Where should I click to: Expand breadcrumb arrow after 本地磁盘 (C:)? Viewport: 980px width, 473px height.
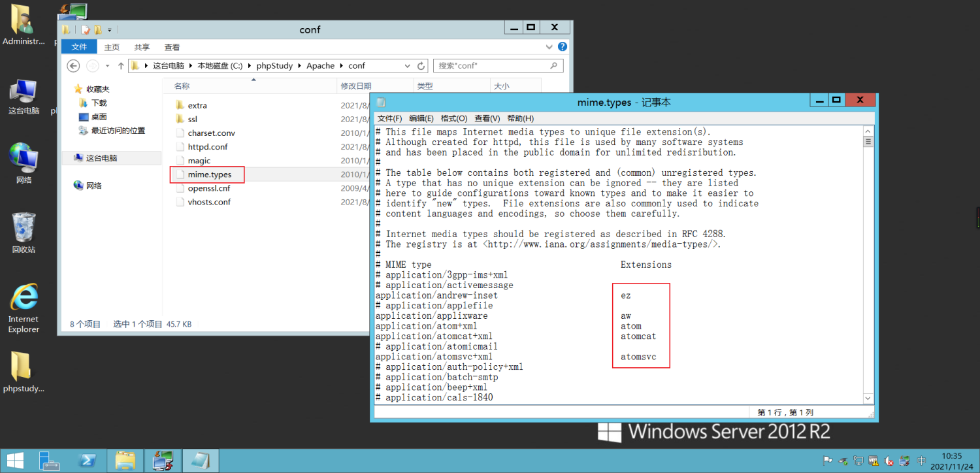(251, 66)
